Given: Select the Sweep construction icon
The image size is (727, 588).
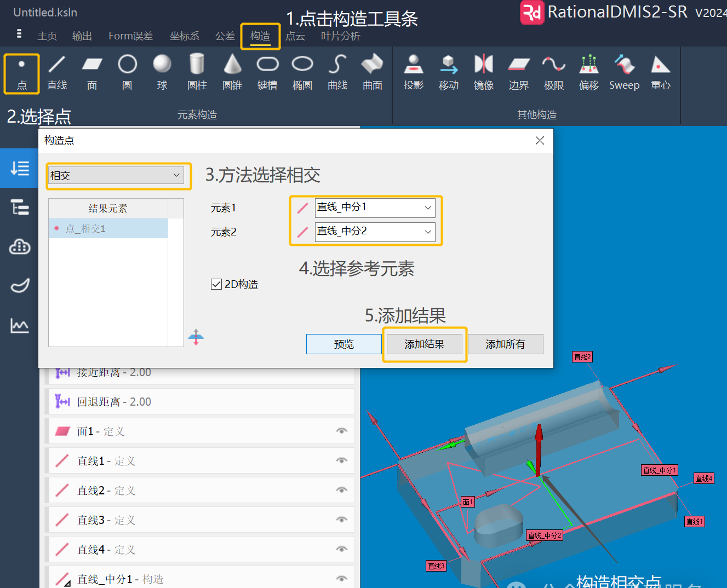Looking at the screenshot, I should coord(624,72).
